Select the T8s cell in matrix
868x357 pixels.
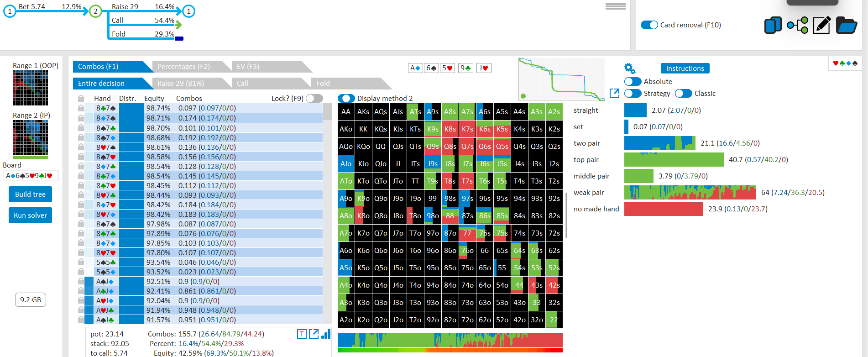pyautogui.click(x=450, y=181)
